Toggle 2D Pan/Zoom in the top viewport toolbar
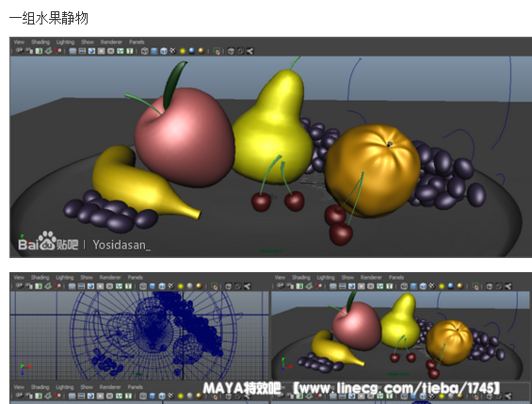 pyautogui.click(x=58, y=51)
